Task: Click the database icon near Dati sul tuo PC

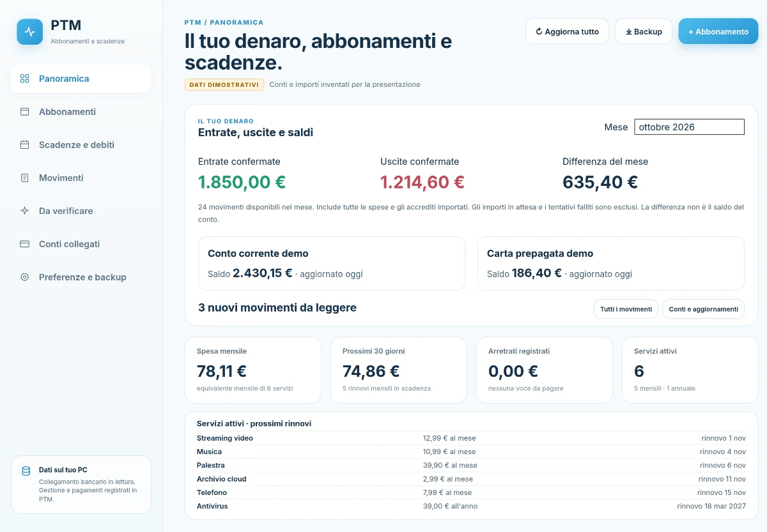Action: coord(26,471)
